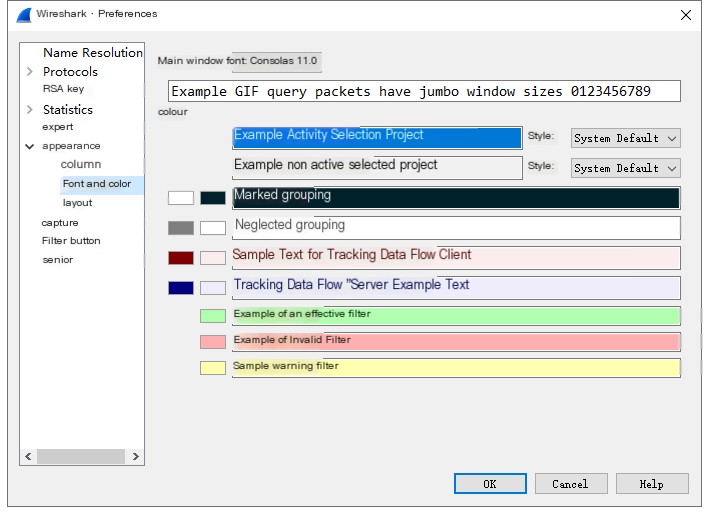
Task: Click Sample warning filter sample text
Action: [456, 368]
